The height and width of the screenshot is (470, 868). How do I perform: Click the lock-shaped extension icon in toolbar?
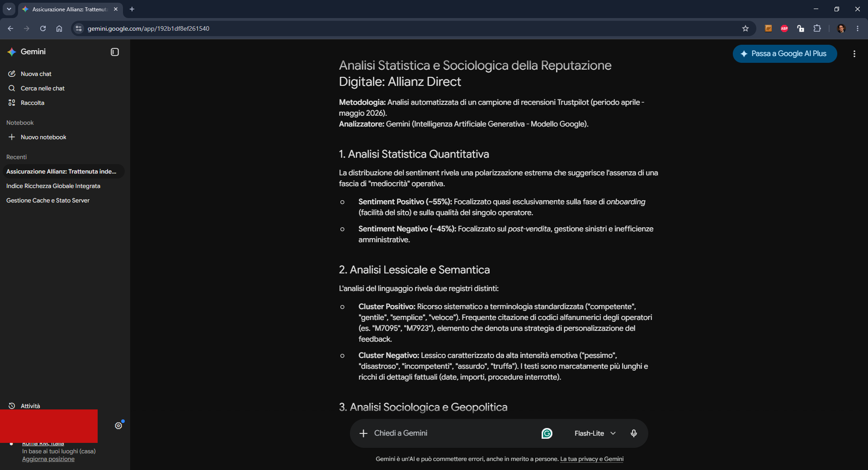coord(801,28)
